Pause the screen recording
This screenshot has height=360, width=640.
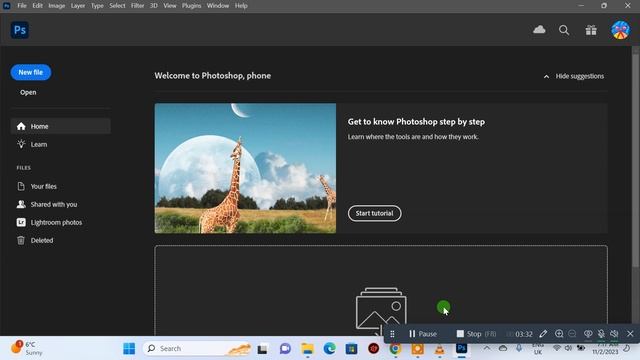[423, 334]
